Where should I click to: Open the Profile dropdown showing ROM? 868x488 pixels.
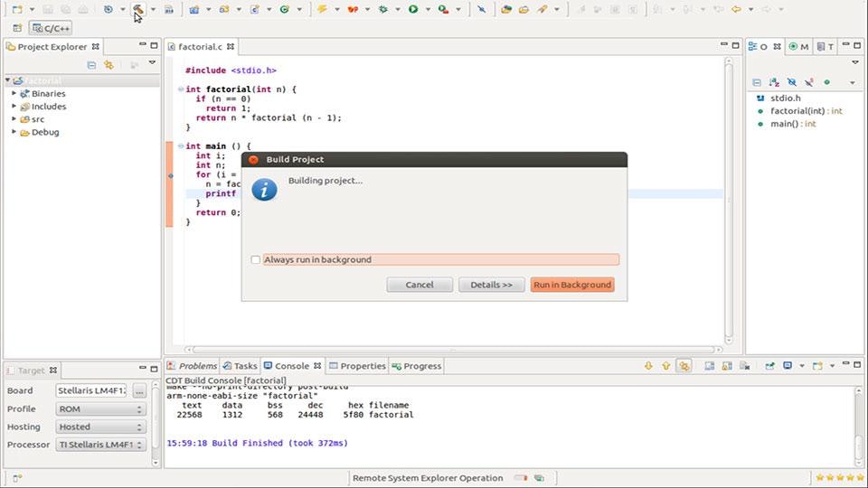(100, 408)
